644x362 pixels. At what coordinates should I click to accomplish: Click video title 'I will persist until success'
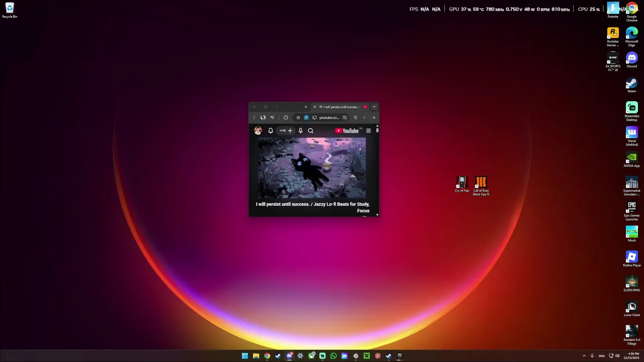coord(312,207)
